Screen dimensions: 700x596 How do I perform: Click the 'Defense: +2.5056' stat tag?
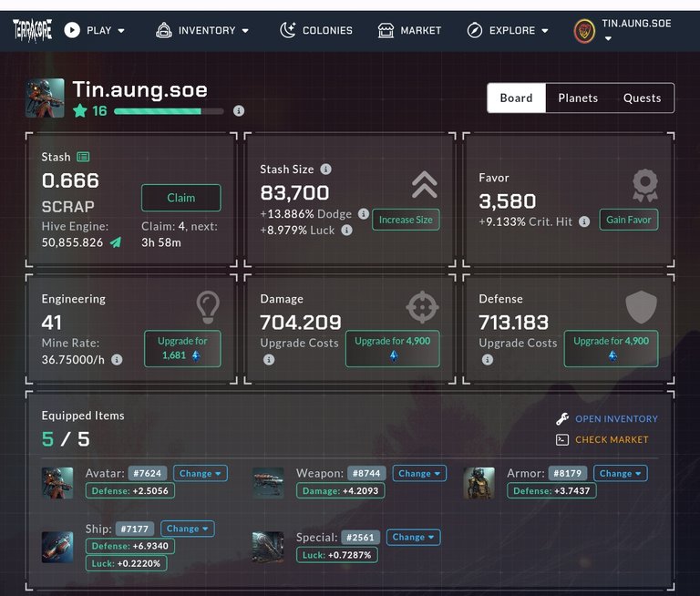tap(130, 490)
